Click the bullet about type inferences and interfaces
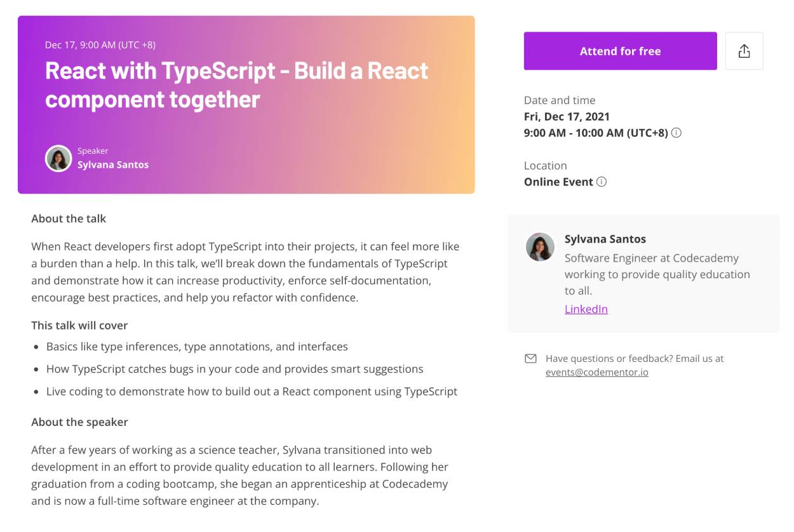The height and width of the screenshot is (532, 794). (x=197, y=347)
